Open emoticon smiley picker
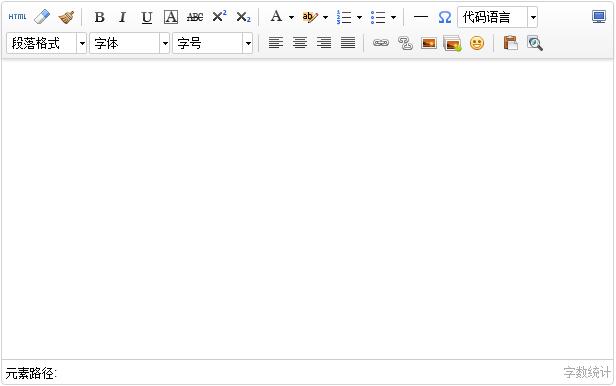Screen dimensions: 616x386 point(477,43)
